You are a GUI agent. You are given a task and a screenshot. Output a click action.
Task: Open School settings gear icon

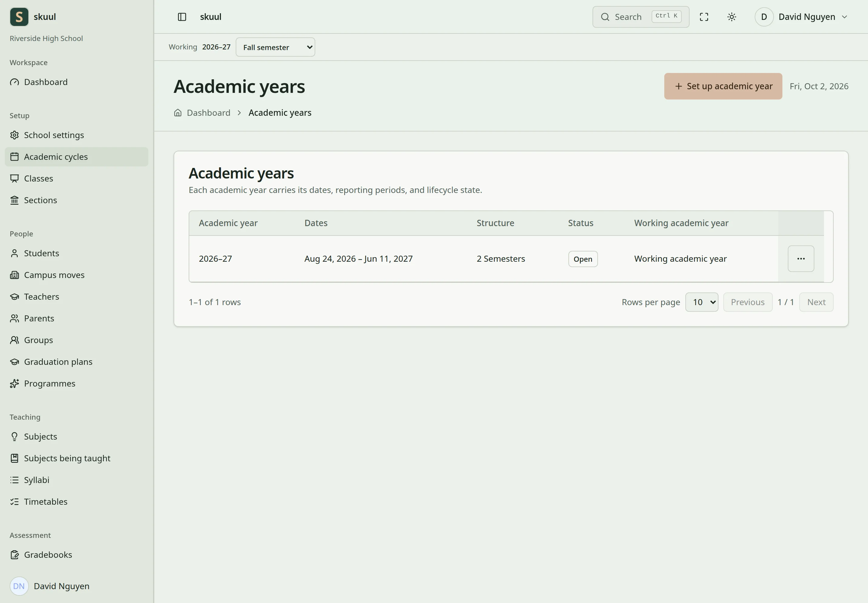pyautogui.click(x=14, y=135)
